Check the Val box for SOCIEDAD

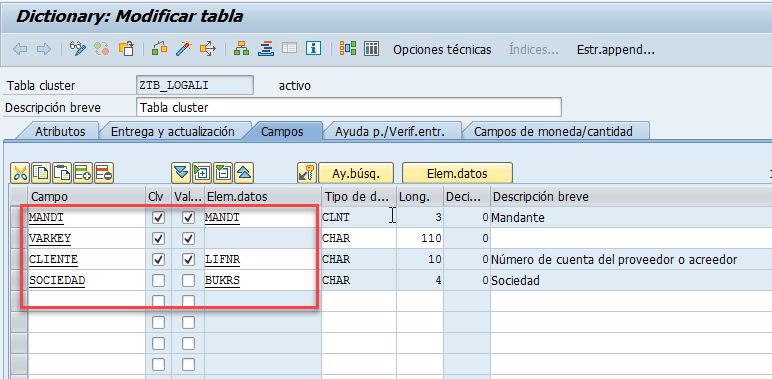coord(188,281)
